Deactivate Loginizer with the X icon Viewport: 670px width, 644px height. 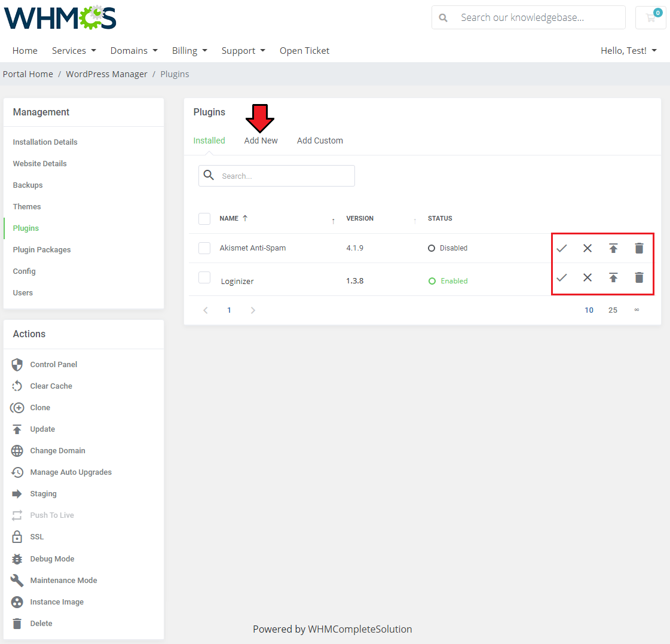tap(588, 277)
